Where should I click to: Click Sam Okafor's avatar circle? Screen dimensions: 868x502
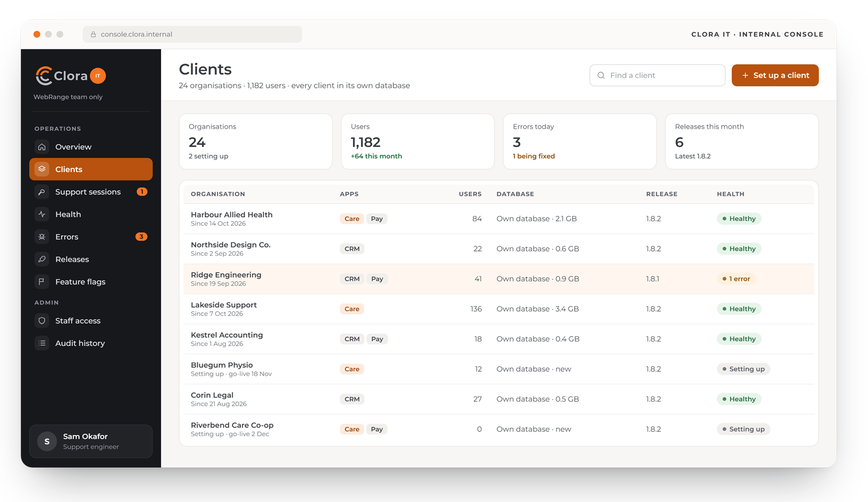(x=47, y=441)
